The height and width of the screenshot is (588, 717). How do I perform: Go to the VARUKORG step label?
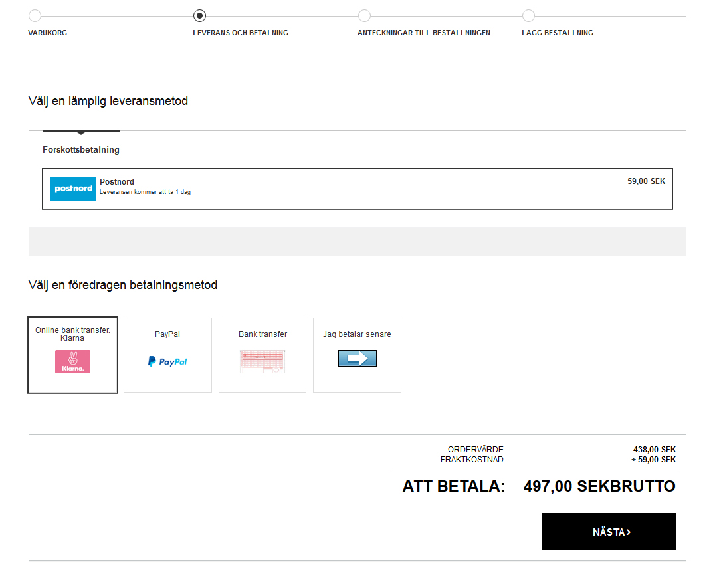tap(48, 33)
